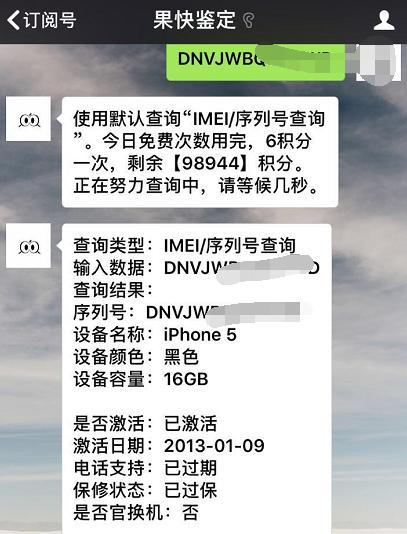The width and height of the screenshot is (407, 534).
Task: Tap the 设备名称 iPhone 5 line
Action: (155, 334)
